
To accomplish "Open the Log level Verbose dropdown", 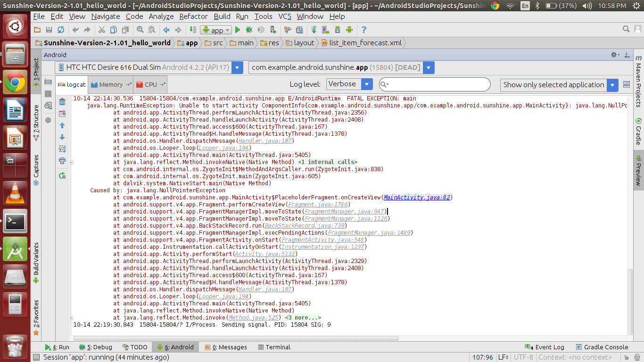I will point(350,84).
